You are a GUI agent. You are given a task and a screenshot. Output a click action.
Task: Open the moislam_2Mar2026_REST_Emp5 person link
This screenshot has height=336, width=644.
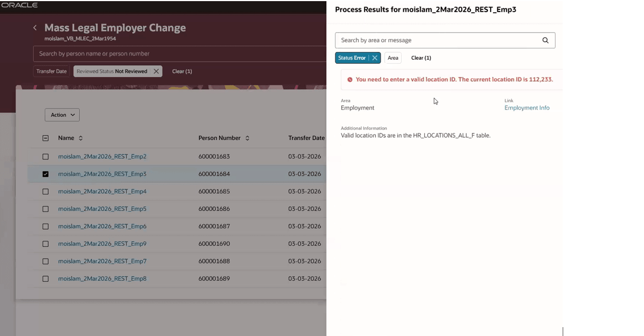[x=102, y=209]
